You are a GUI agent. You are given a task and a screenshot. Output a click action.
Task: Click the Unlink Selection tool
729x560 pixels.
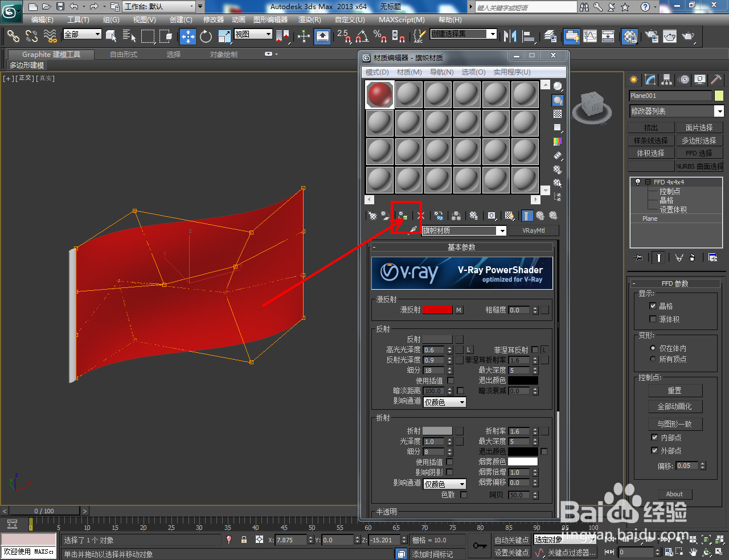(x=31, y=36)
